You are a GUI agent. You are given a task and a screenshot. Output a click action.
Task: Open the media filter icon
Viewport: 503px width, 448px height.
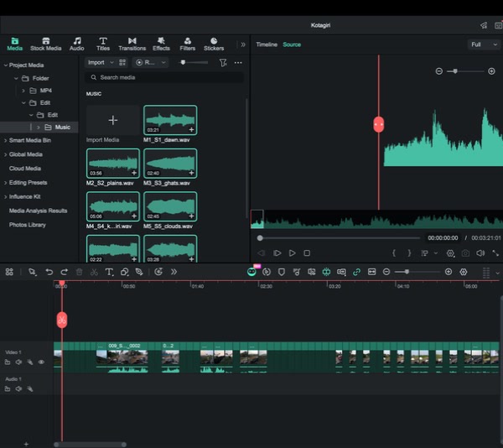223,63
